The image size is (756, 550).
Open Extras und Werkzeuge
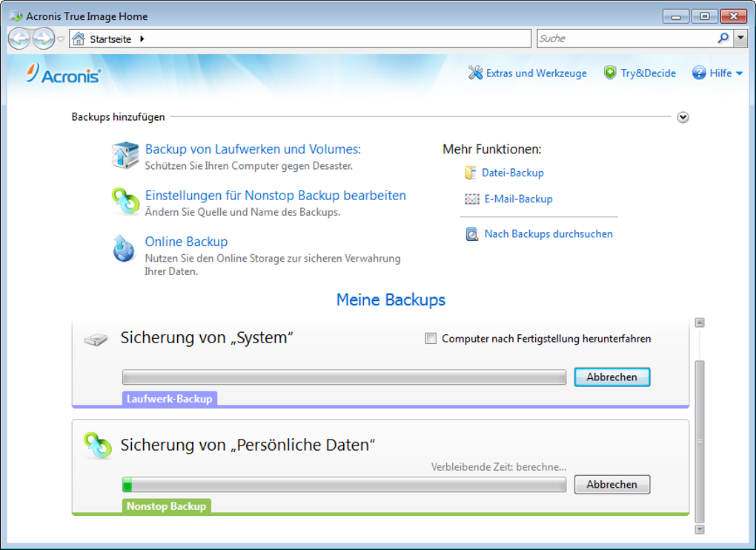pos(536,73)
